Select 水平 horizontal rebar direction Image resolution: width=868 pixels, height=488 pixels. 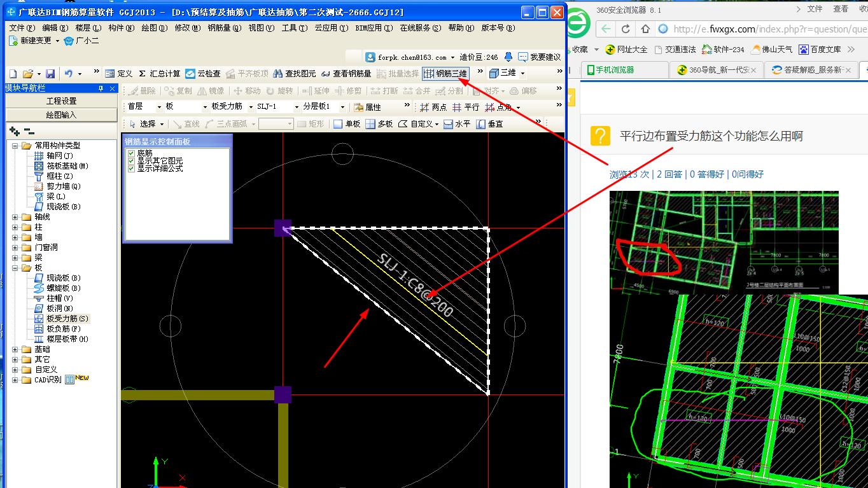coord(457,124)
